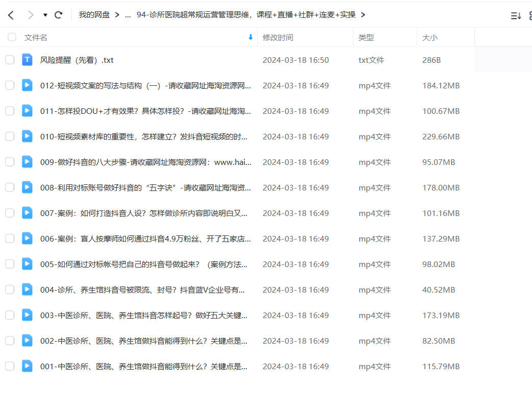Click the text file icon of 风险提醒
This screenshot has height=408, width=532.
point(27,59)
